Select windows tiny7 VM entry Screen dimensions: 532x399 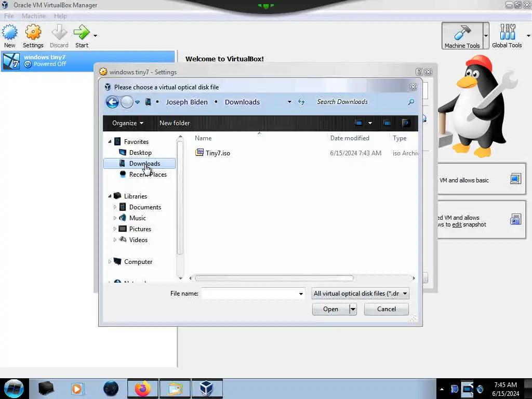tap(88, 61)
